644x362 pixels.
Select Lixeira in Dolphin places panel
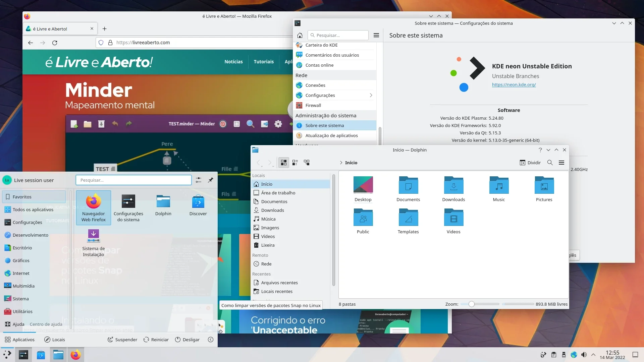(x=290, y=245)
